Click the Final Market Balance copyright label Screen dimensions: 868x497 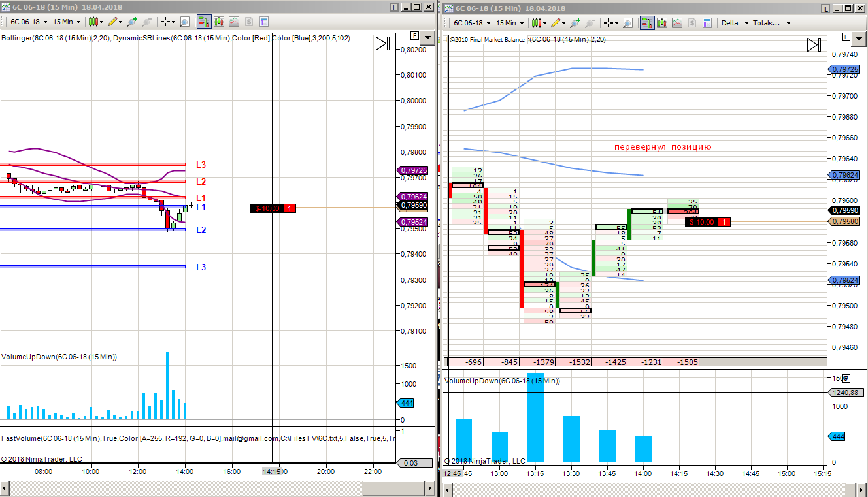(488, 39)
